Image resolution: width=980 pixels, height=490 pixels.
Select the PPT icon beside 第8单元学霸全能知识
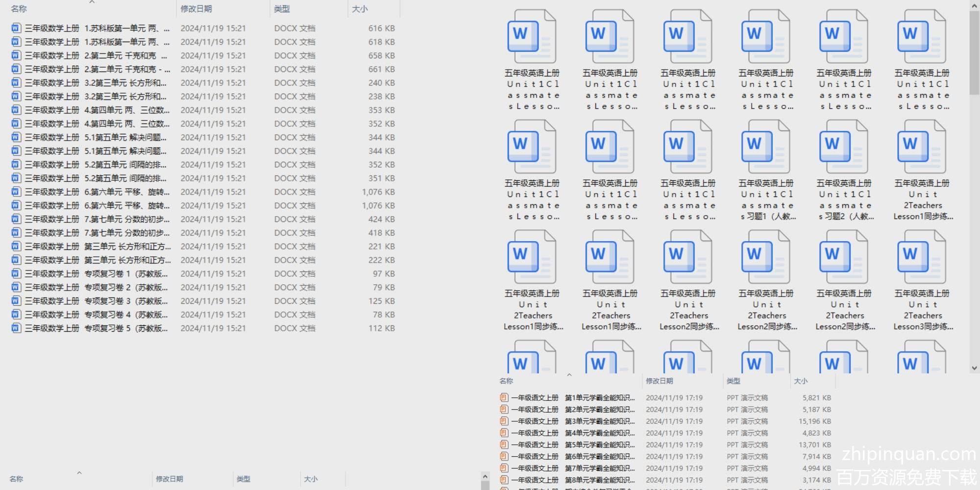click(504, 480)
